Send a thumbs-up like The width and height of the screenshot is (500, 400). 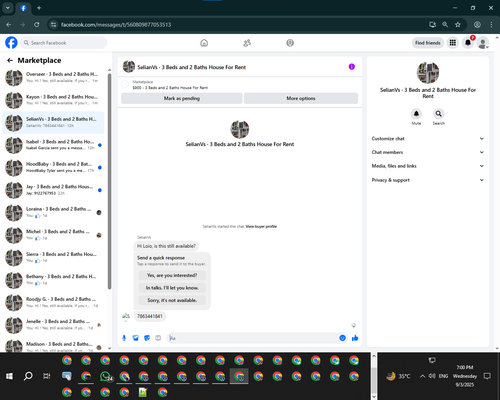(x=355, y=338)
